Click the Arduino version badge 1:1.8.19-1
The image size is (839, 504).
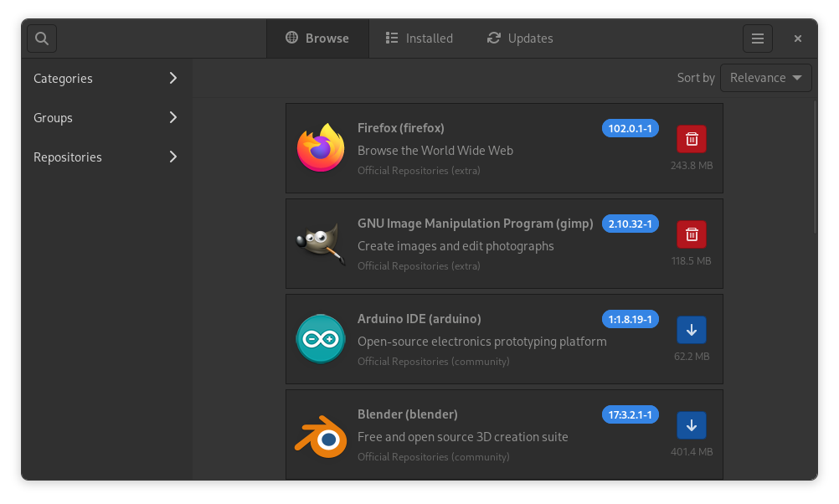coord(630,320)
